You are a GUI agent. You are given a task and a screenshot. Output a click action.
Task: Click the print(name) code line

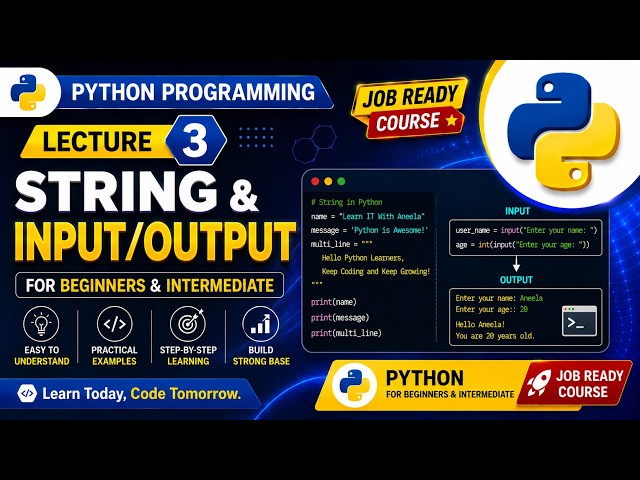click(x=333, y=302)
